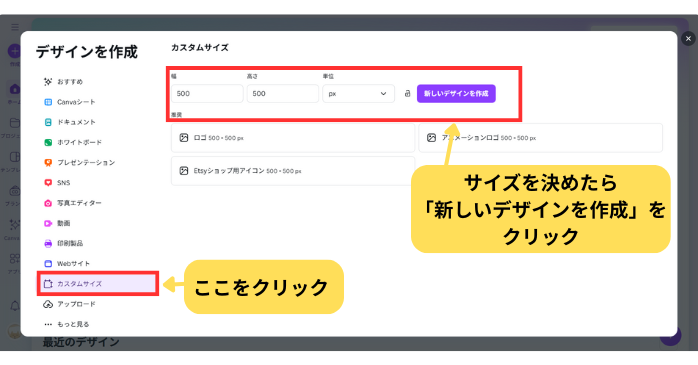Click the デザインを作成 dialog title
Image resolution: width=698 pixels, height=365 pixels.
(x=87, y=52)
